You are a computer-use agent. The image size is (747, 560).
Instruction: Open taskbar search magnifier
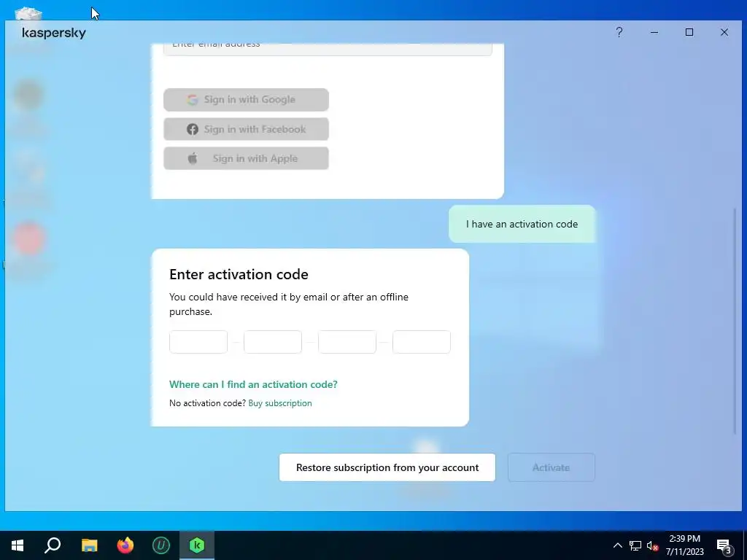click(x=53, y=545)
